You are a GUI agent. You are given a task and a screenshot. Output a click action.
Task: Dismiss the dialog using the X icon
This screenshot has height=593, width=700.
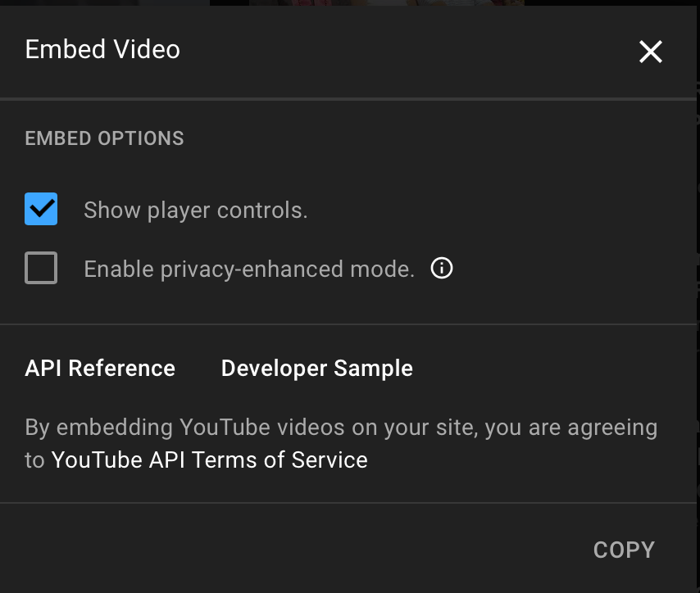pyautogui.click(x=651, y=52)
